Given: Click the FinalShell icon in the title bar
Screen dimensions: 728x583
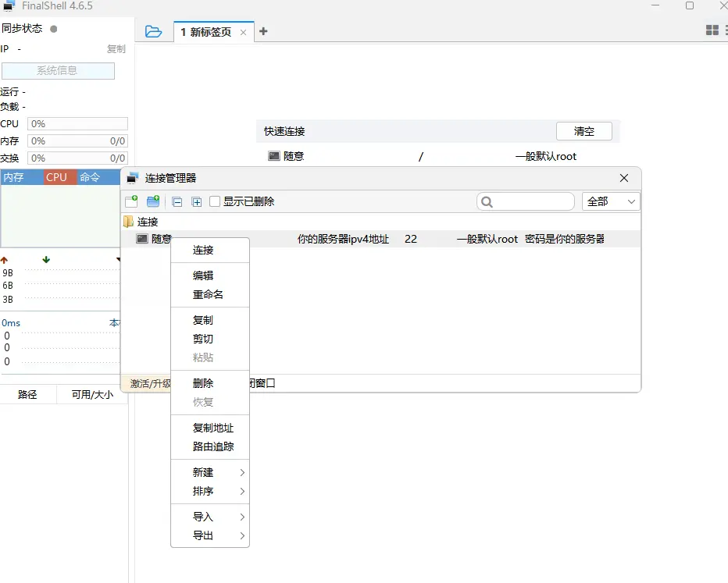Looking at the screenshot, I should 9,5.
